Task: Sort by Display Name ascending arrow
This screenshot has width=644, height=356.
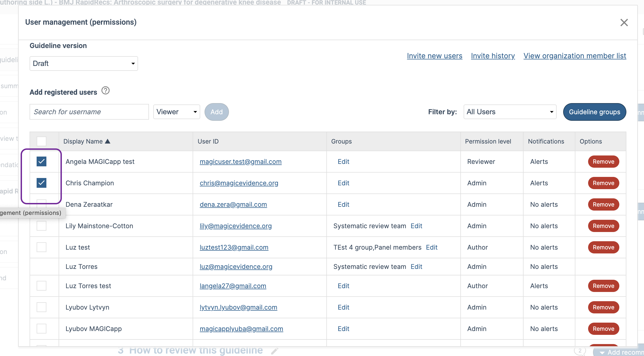Action: pyautogui.click(x=108, y=141)
